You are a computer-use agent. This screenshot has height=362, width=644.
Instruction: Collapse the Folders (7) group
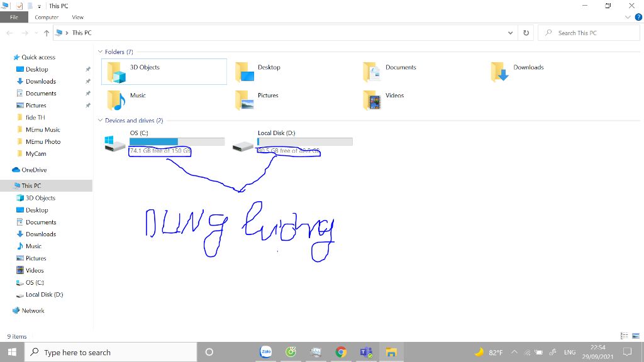pyautogui.click(x=100, y=52)
